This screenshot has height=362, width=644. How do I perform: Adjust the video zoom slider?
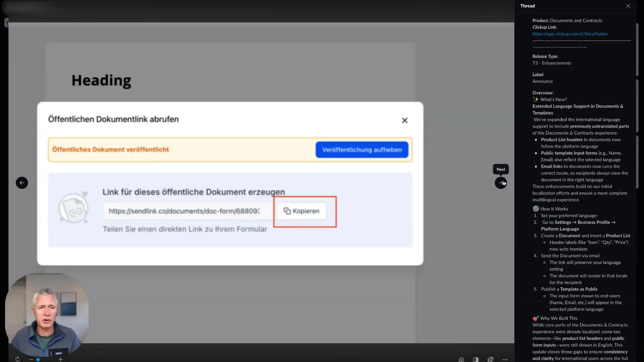pos(39,359)
